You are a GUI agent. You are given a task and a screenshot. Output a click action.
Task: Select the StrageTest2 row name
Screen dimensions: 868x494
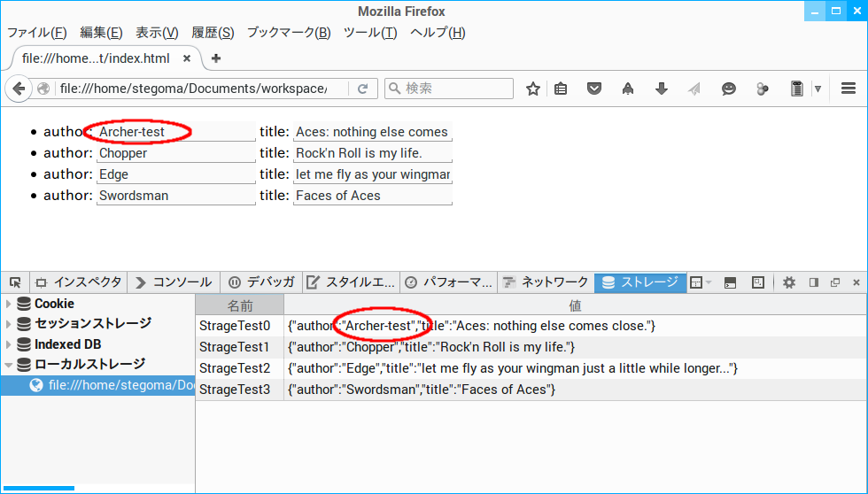click(x=235, y=368)
